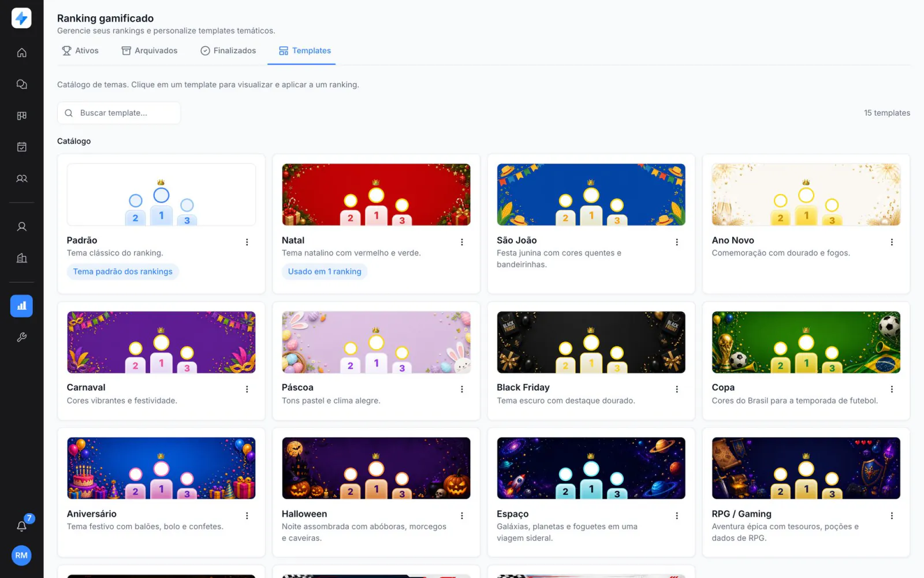Open options menu for São João template
Image resolution: width=924 pixels, height=578 pixels.
[677, 242]
